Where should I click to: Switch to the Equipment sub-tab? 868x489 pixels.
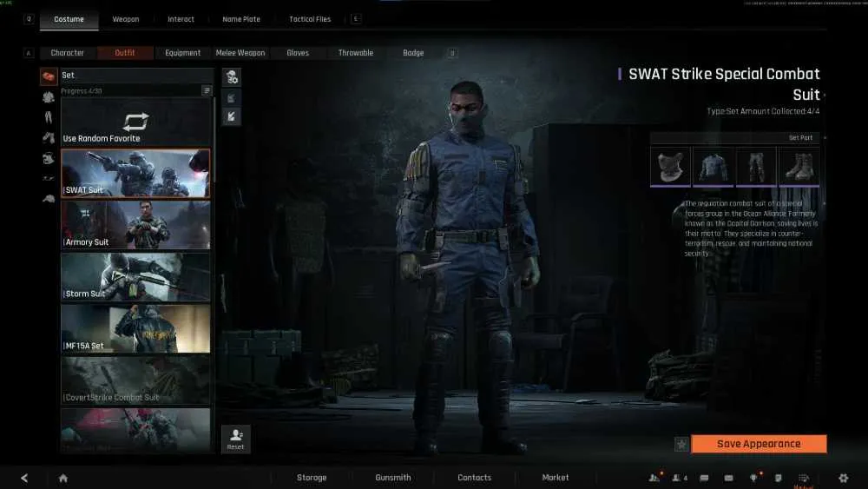pos(182,53)
